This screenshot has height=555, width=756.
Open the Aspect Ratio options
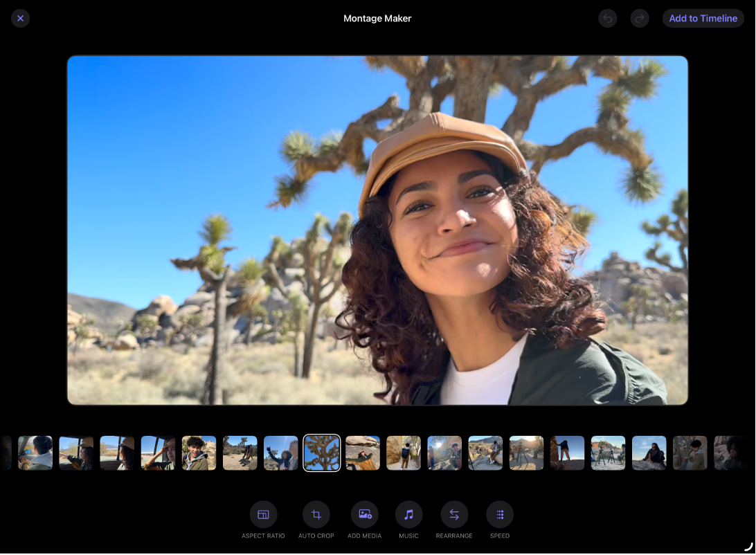coord(263,515)
